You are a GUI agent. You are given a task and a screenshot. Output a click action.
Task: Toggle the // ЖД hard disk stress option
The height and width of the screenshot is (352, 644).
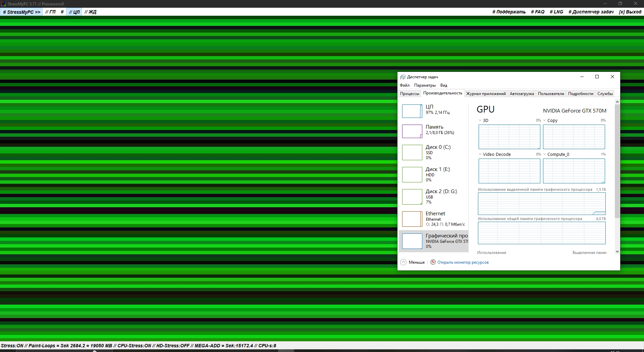point(91,12)
